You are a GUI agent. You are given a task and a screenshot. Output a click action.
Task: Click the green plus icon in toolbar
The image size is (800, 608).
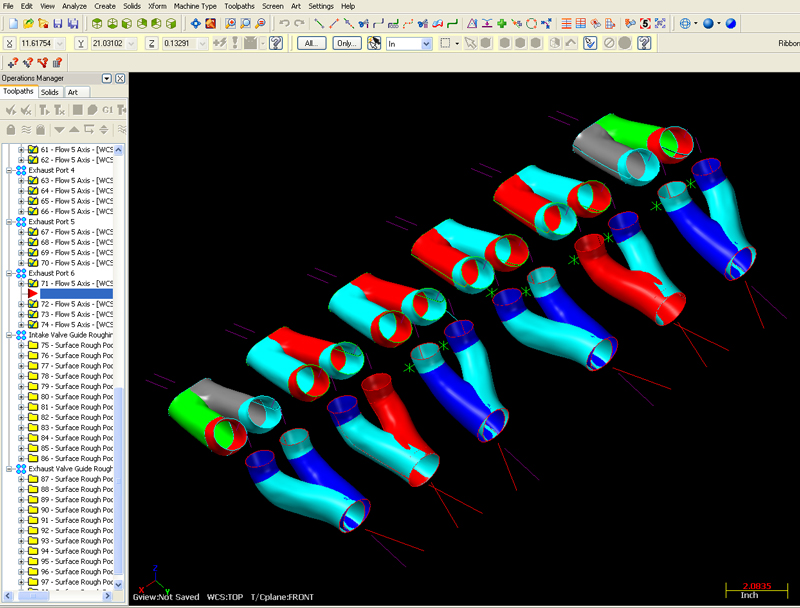tap(501, 23)
